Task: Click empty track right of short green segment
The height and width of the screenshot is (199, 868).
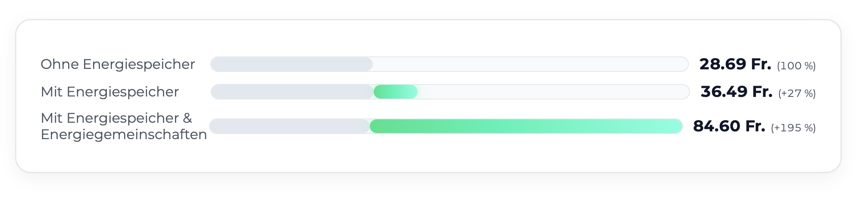Action: (x=552, y=92)
